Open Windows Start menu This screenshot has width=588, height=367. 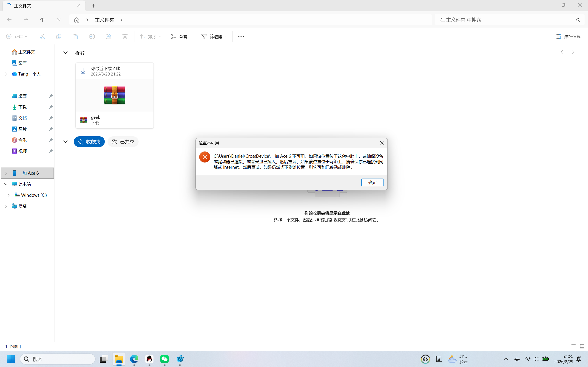(11, 359)
